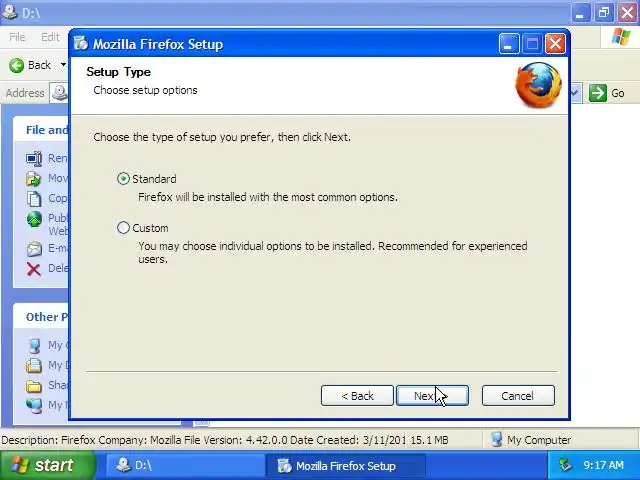The image size is (640, 480).
Task: Open the Back history dropdown arrow in Explorer
Action: coord(63,65)
